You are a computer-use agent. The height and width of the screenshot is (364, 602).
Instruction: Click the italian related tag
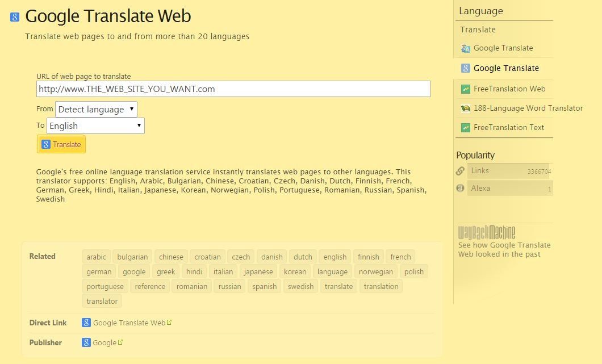coord(223,272)
